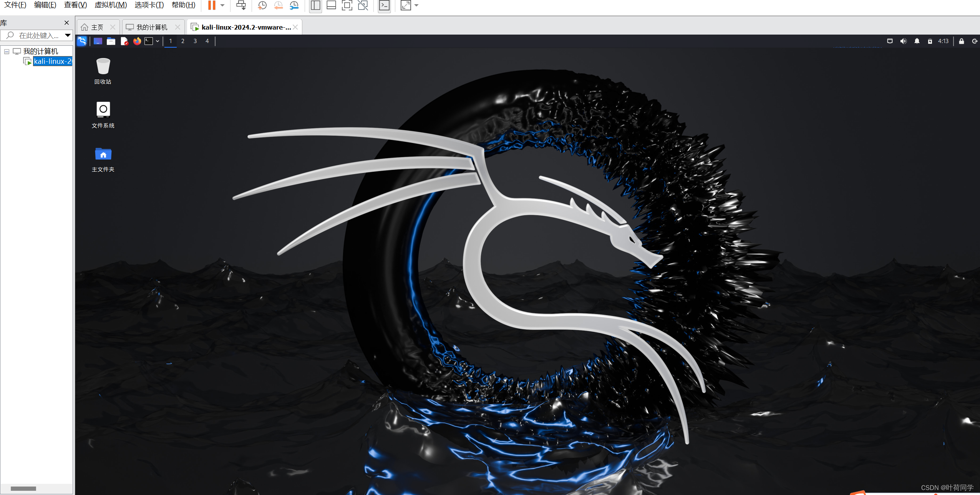Open the library search filter dropdown arrow
The height and width of the screenshot is (495, 980).
(x=68, y=36)
